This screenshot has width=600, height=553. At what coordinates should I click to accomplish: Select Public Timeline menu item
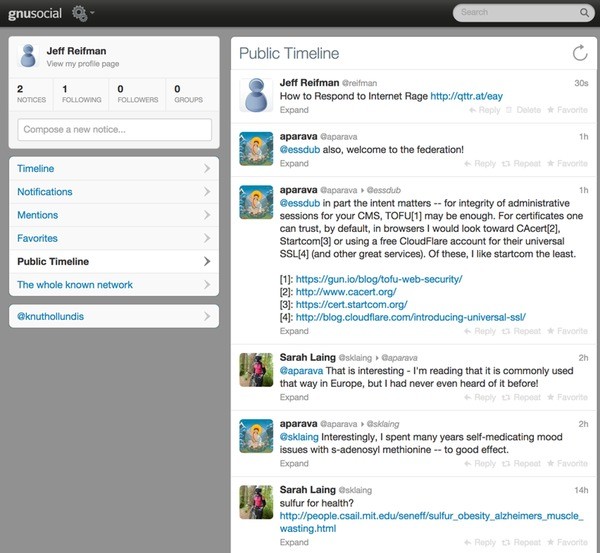[x=114, y=261]
